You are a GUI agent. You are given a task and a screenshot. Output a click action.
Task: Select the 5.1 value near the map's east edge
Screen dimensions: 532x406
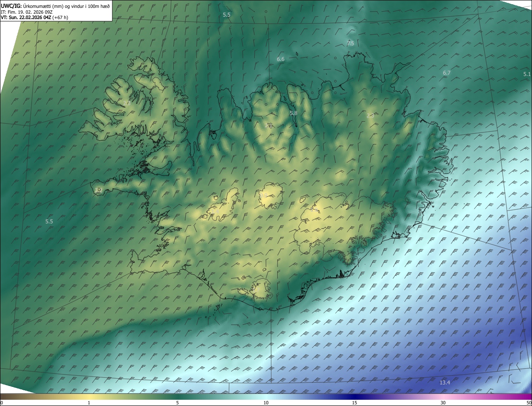[x=527, y=74]
